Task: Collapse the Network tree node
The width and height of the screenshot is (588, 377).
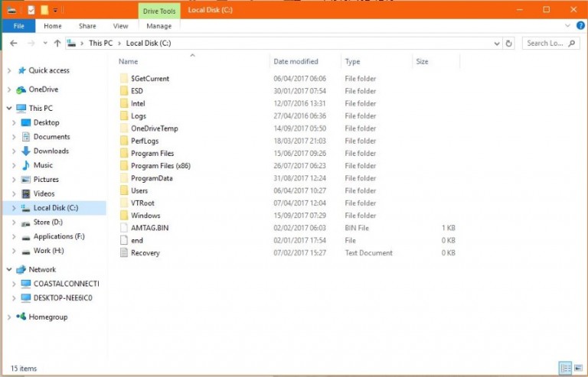Action: click(9, 269)
